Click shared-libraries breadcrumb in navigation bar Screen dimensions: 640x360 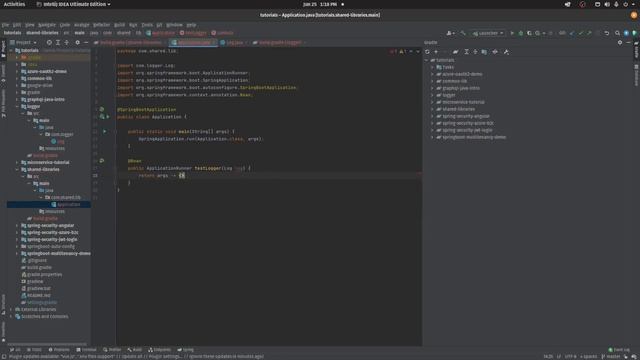tap(42, 33)
